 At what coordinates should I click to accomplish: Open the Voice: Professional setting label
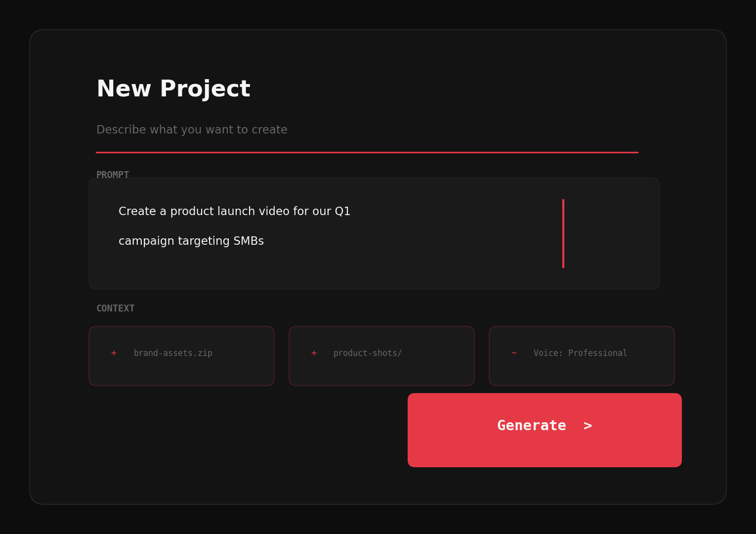click(x=580, y=353)
